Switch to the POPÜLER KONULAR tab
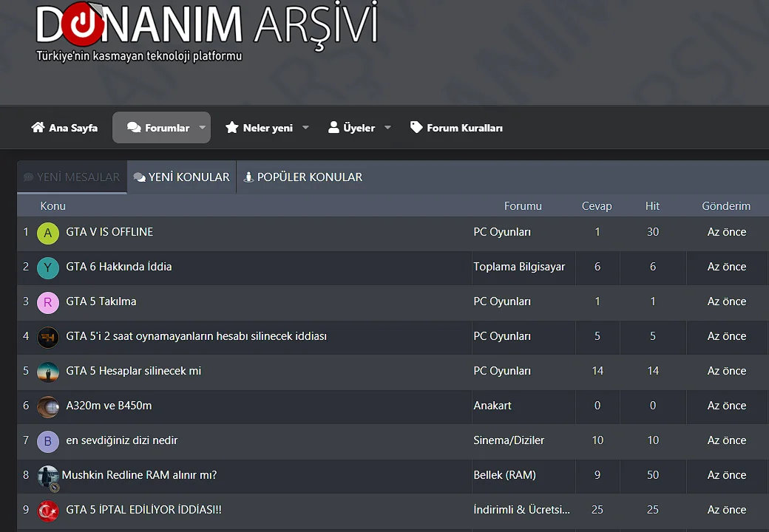 point(303,177)
